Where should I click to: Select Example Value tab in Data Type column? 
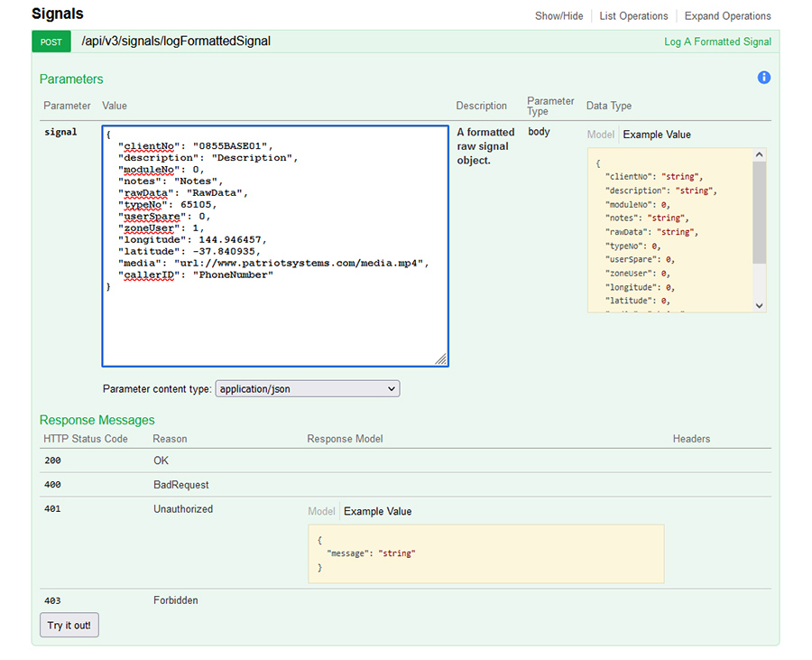[x=657, y=135]
